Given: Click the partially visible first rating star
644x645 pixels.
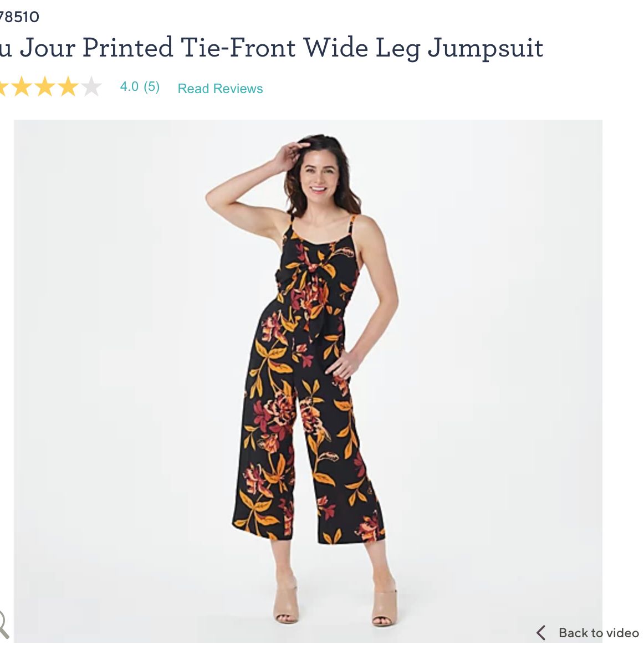Looking at the screenshot, I should click(x=4, y=87).
